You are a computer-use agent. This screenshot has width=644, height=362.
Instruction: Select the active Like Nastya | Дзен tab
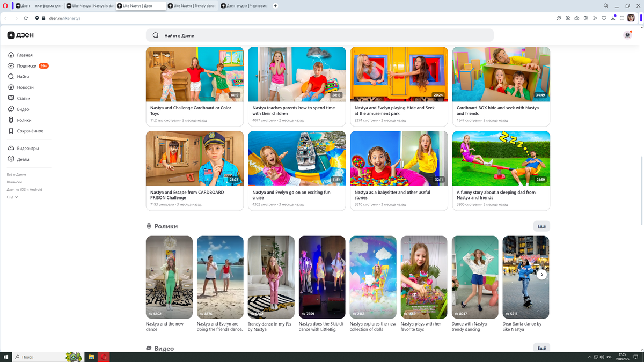click(141, 6)
